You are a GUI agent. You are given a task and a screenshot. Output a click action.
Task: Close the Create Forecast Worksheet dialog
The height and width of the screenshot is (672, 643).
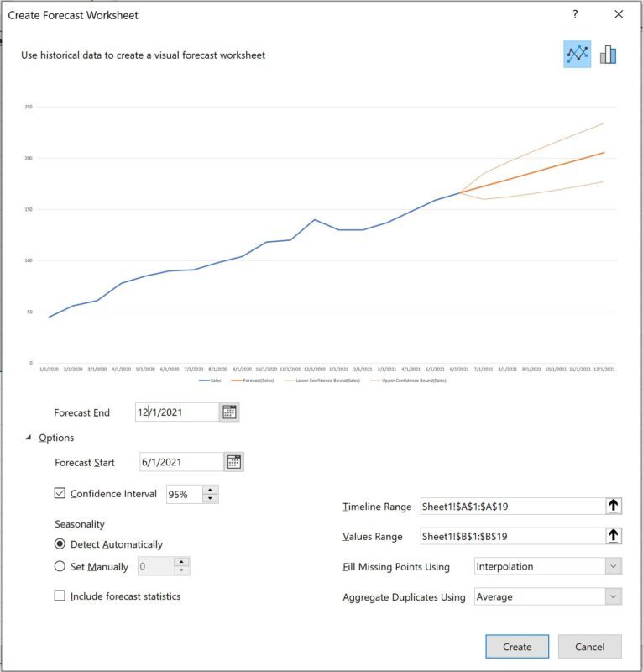click(x=619, y=14)
